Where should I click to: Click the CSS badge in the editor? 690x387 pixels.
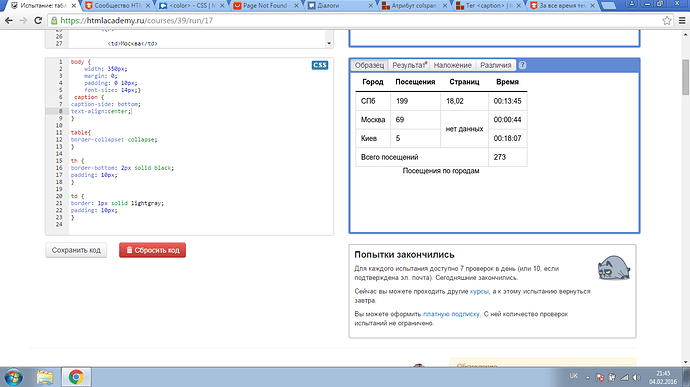click(x=320, y=65)
